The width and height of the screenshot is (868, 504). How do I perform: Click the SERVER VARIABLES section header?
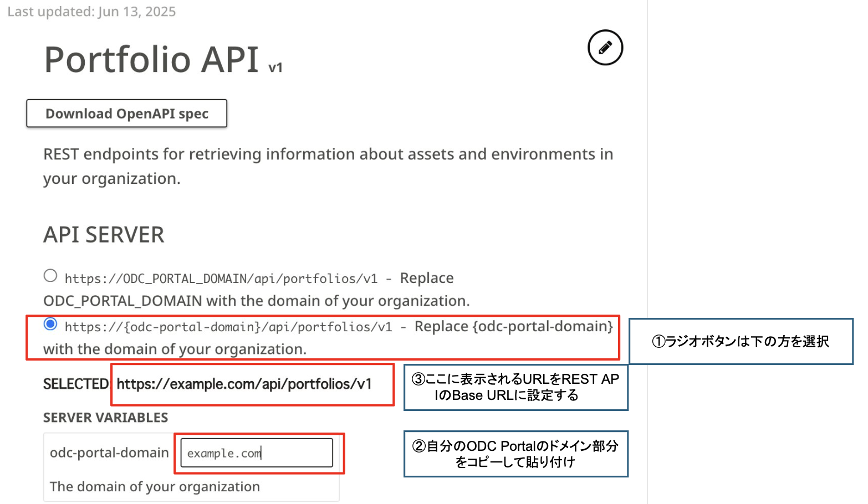pos(106,418)
